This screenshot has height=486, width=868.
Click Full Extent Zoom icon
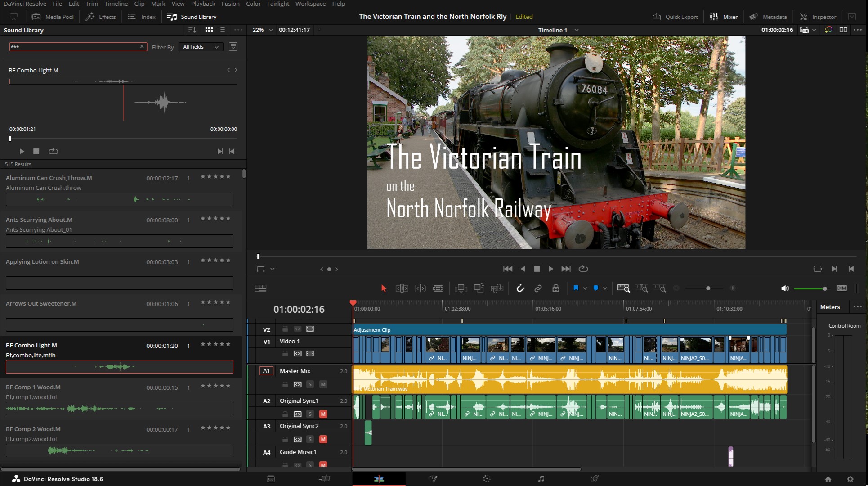[623, 288]
